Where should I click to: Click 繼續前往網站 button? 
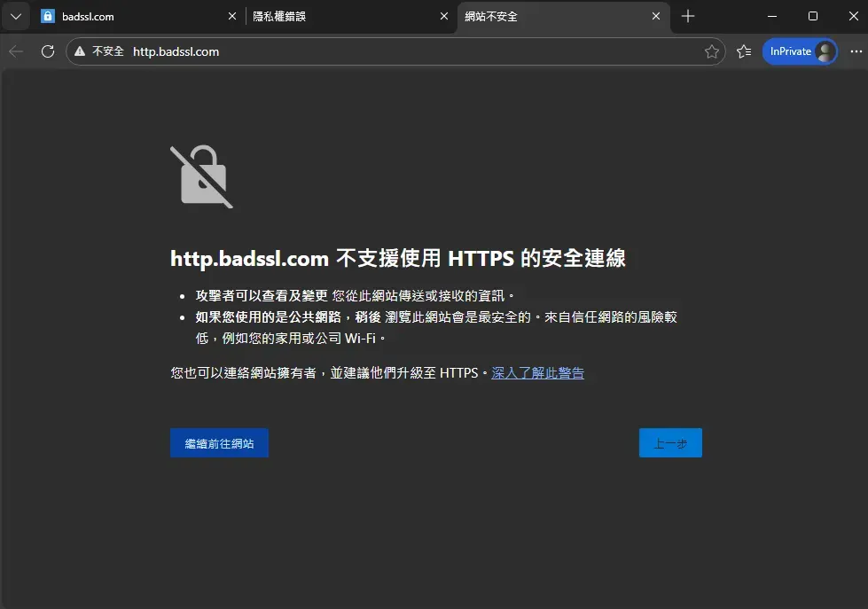pos(219,443)
